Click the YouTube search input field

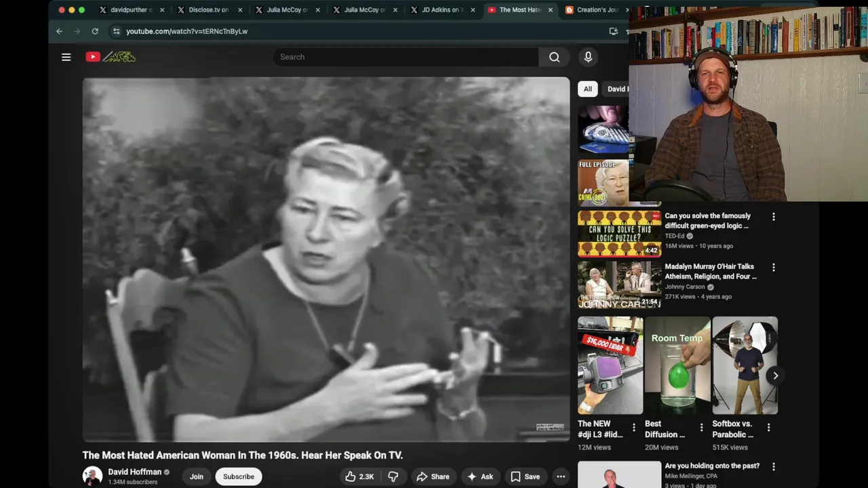point(406,57)
